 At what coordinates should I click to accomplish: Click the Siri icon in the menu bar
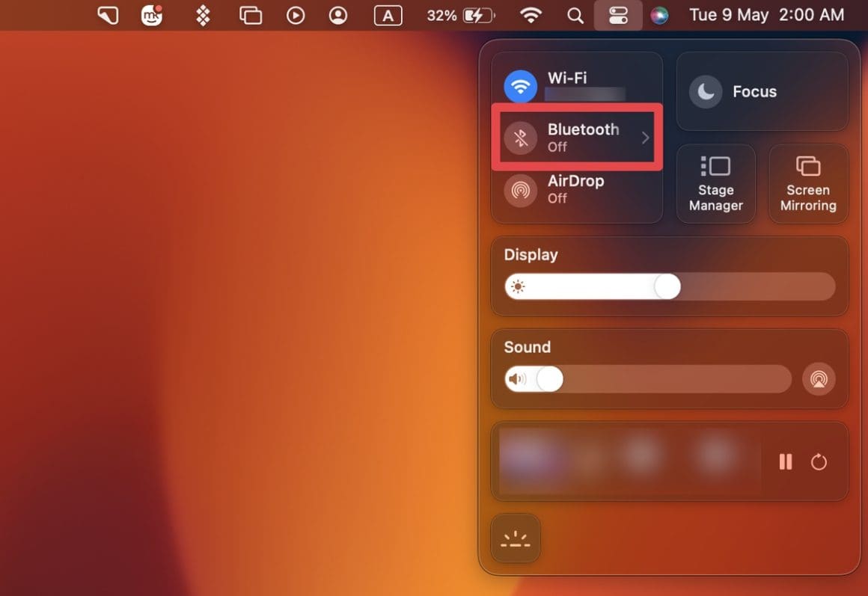click(659, 15)
